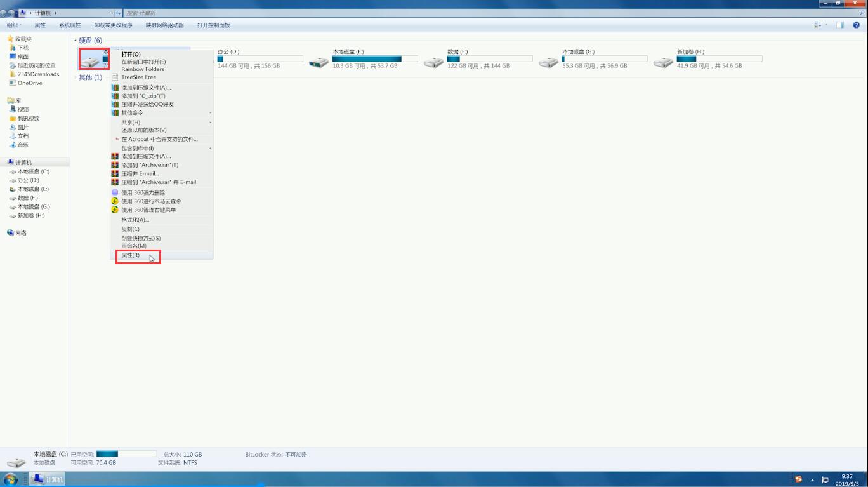Click 打开控制面板 toolbar button
Screen dimensions: 868x487
(x=213, y=25)
